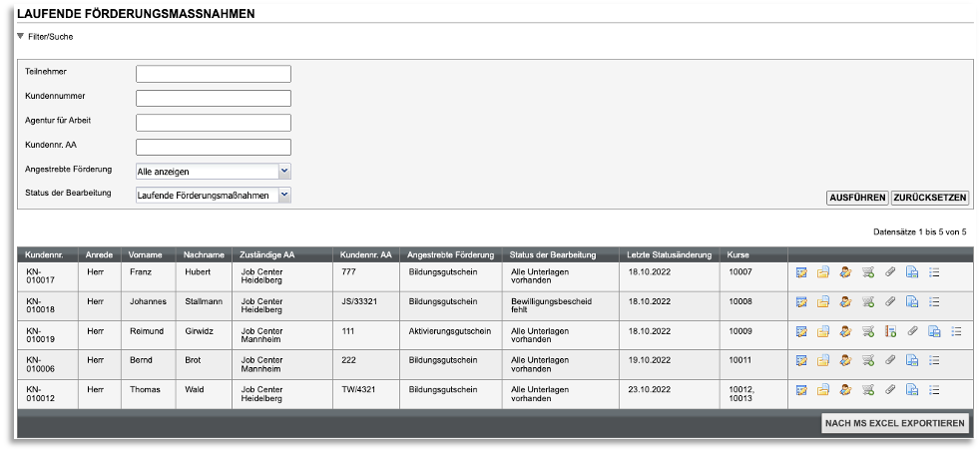The image size is (980, 453).
Task: Click document-save icon for Reimund Girwidz
Action: coord(934,331)
